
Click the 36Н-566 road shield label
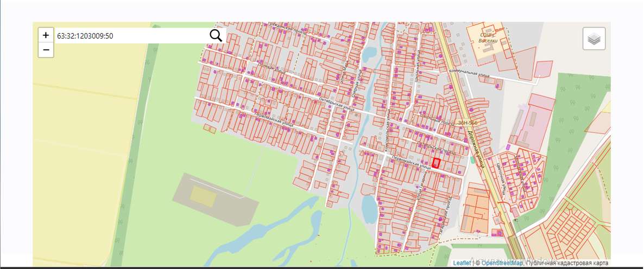pos(467,123)
